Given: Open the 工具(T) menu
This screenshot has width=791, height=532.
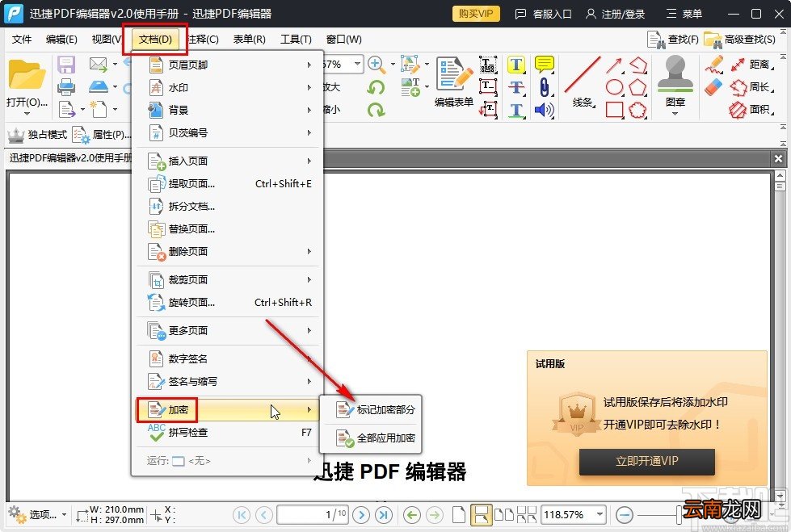Looking at the screenshot, I should click(297, 40).
